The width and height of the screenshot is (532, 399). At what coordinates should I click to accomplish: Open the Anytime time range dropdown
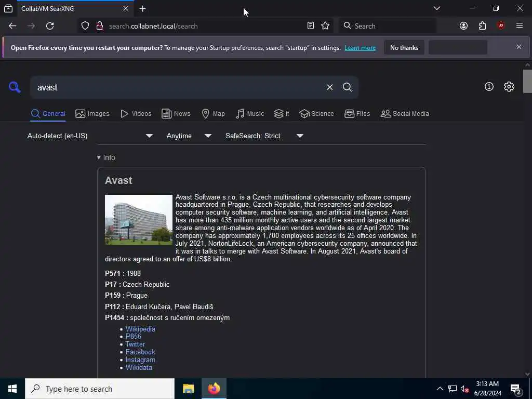(189, 136)
